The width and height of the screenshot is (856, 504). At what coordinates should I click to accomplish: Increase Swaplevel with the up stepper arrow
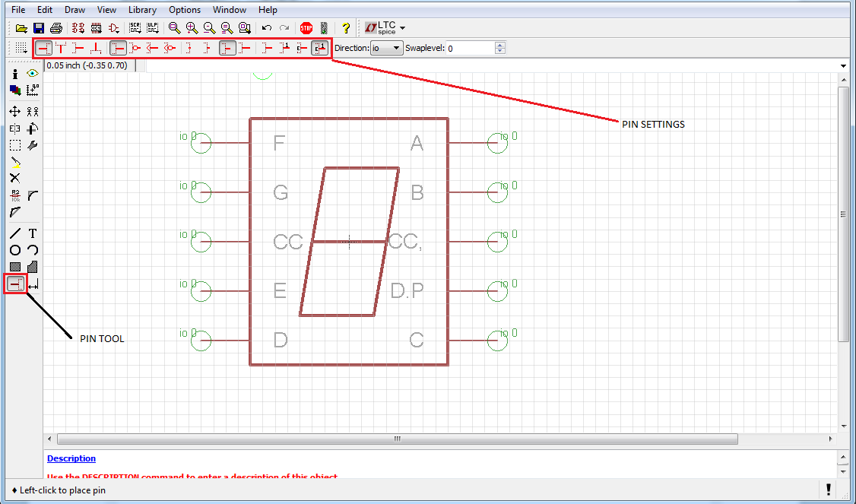pyautogui.click(x=499, y=44)
